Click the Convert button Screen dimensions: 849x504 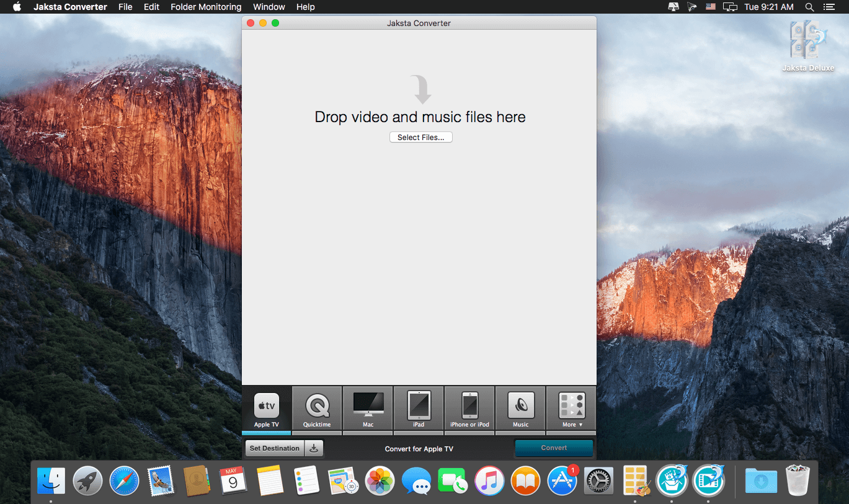tap(554, 448)
